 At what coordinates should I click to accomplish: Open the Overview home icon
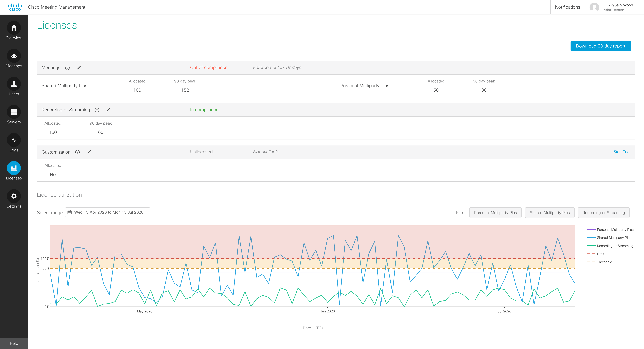(x=14, y=28)
